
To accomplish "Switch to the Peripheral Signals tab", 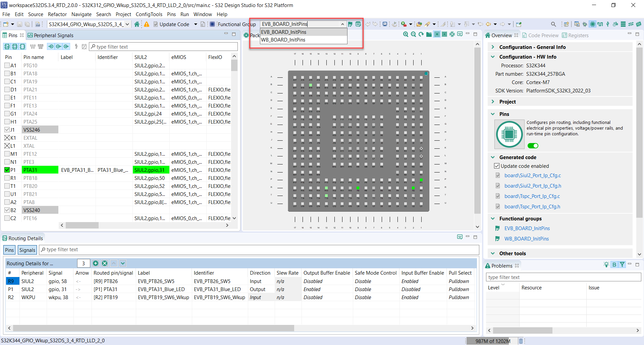I will (50, 35).
